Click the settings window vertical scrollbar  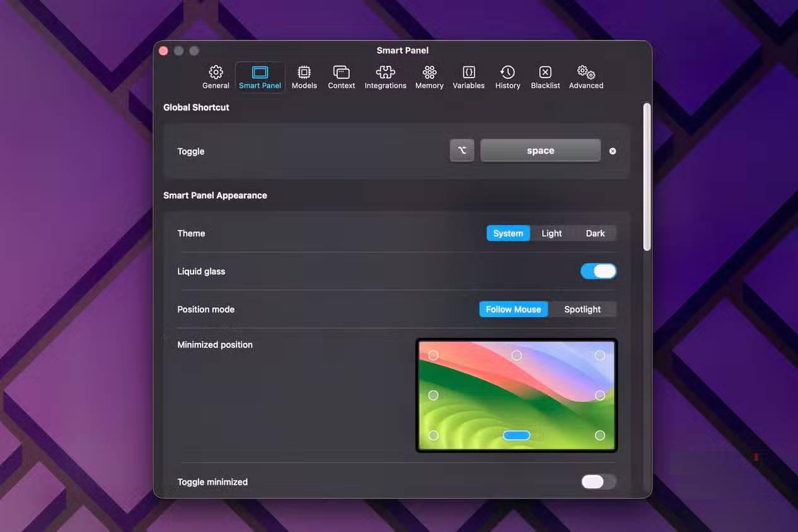647,178
